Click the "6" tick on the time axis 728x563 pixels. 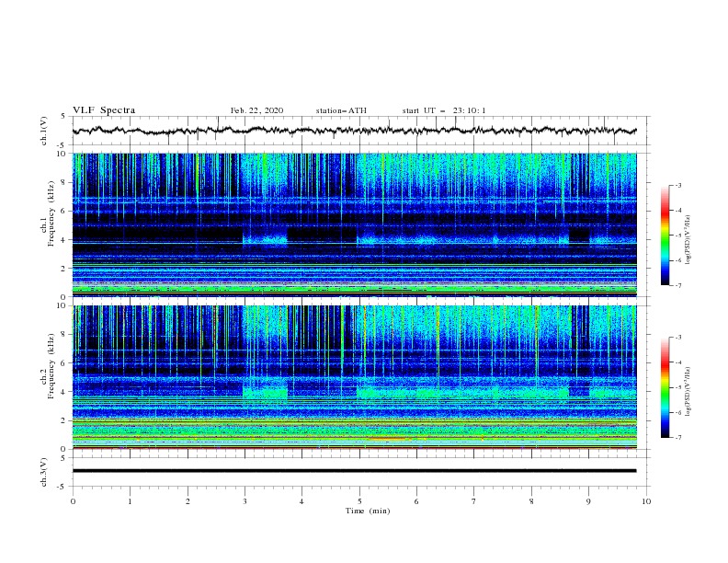point(416,501)
